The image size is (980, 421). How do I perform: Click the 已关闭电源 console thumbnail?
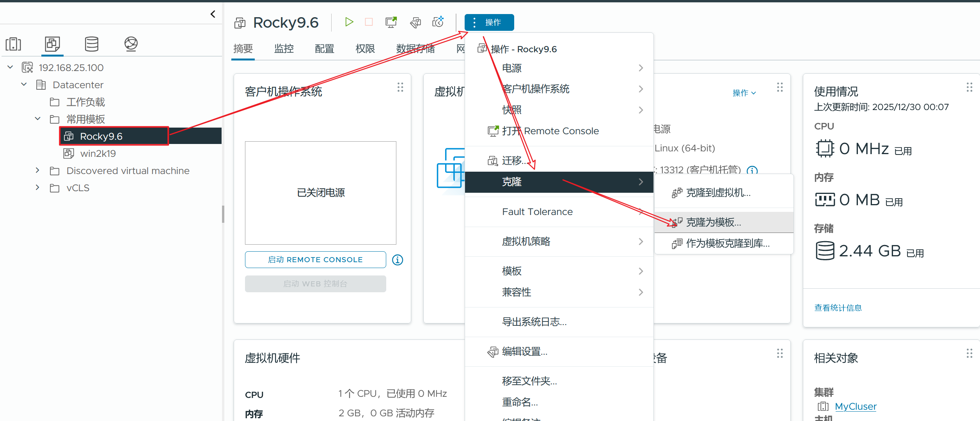tap(321, 193)
